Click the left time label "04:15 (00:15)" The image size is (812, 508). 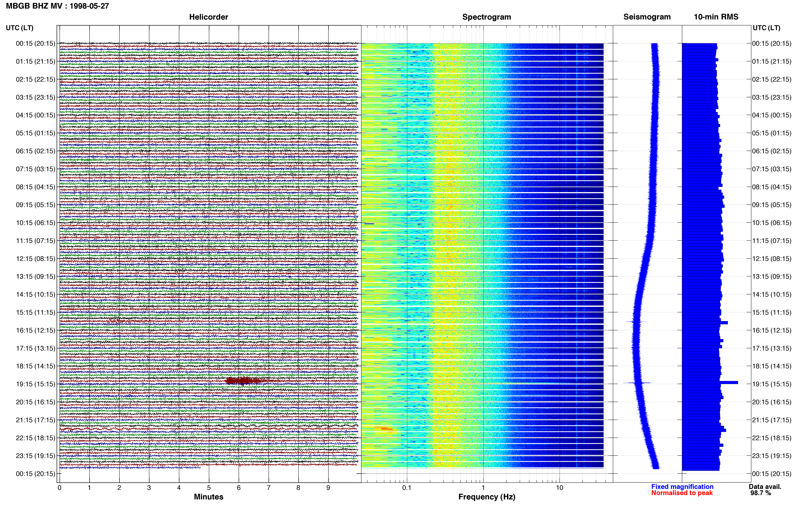(36, 115)
